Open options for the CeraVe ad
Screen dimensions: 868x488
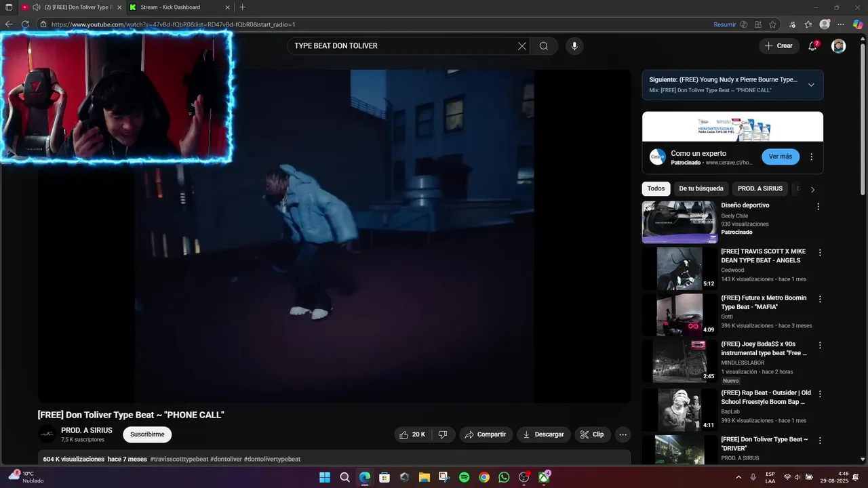click(x=811, y=157)
